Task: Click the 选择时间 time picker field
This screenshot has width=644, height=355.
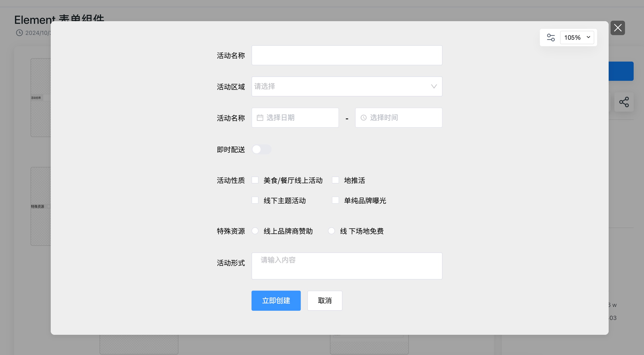Action: [398, 118]
